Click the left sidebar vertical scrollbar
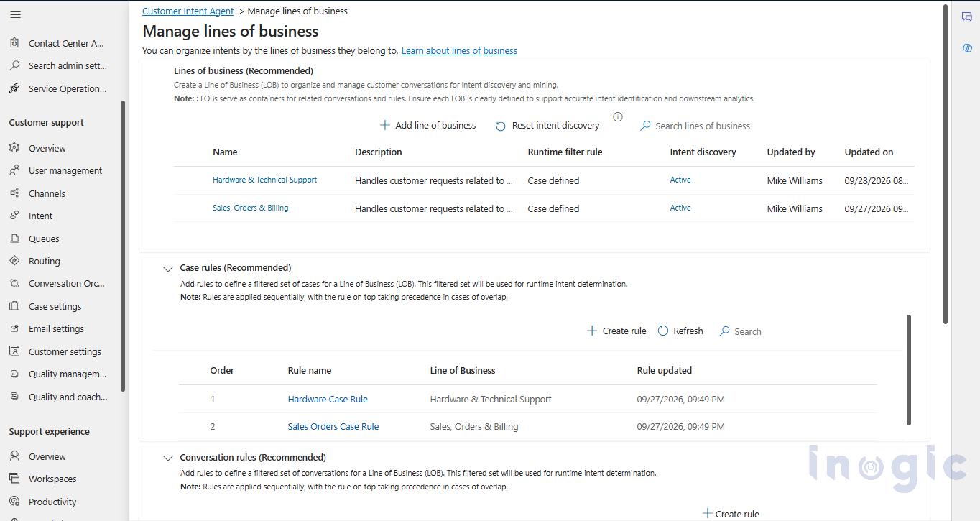 pos(123,246)
